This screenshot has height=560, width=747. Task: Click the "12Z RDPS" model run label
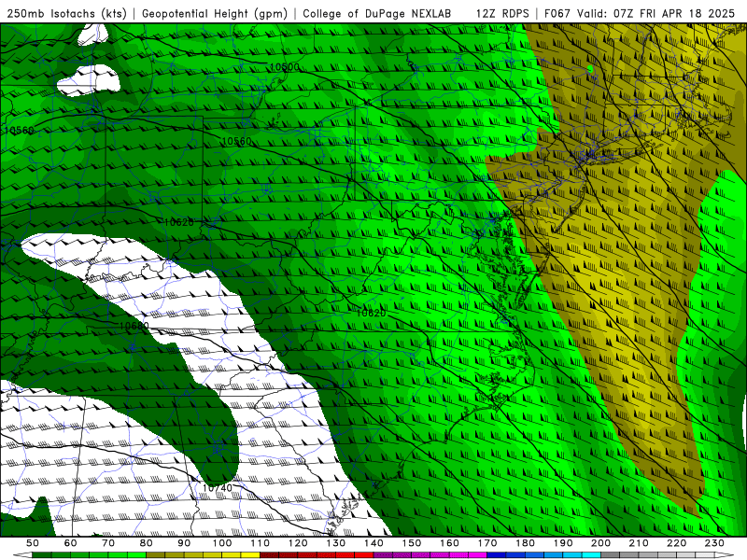502,13
